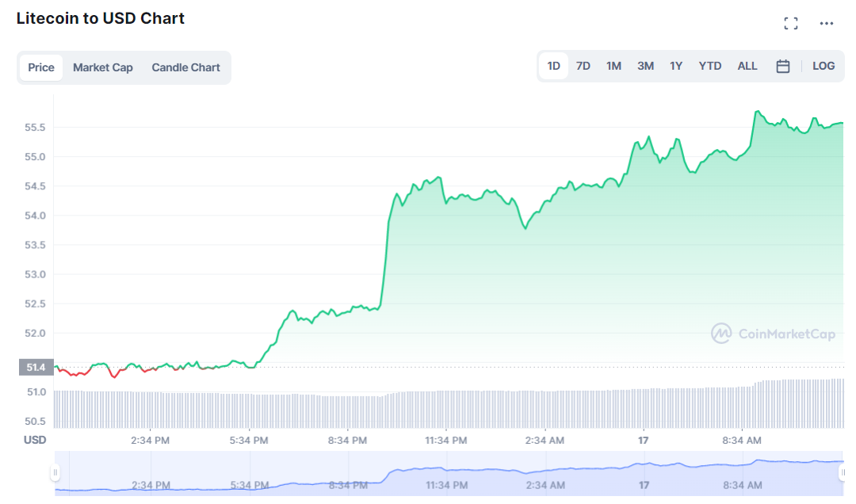Viewport: 856px width, 504px height.
Task: Click the 52.0 y-axis value
Action: [x=35, y=333]
